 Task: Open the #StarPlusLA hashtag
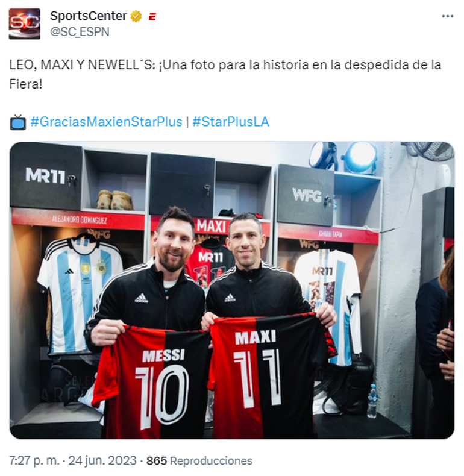pyautogui.click(x=231, y=122)
